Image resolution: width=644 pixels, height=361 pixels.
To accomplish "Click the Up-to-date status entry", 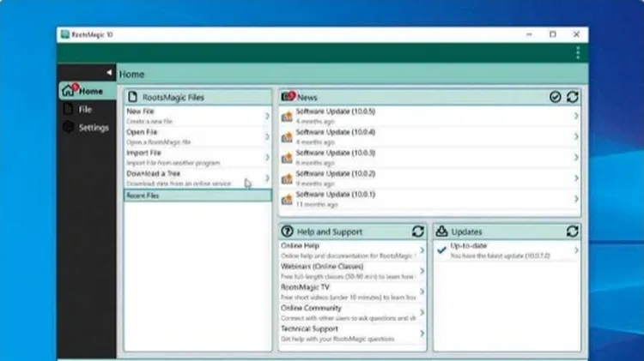I will 507,250.
